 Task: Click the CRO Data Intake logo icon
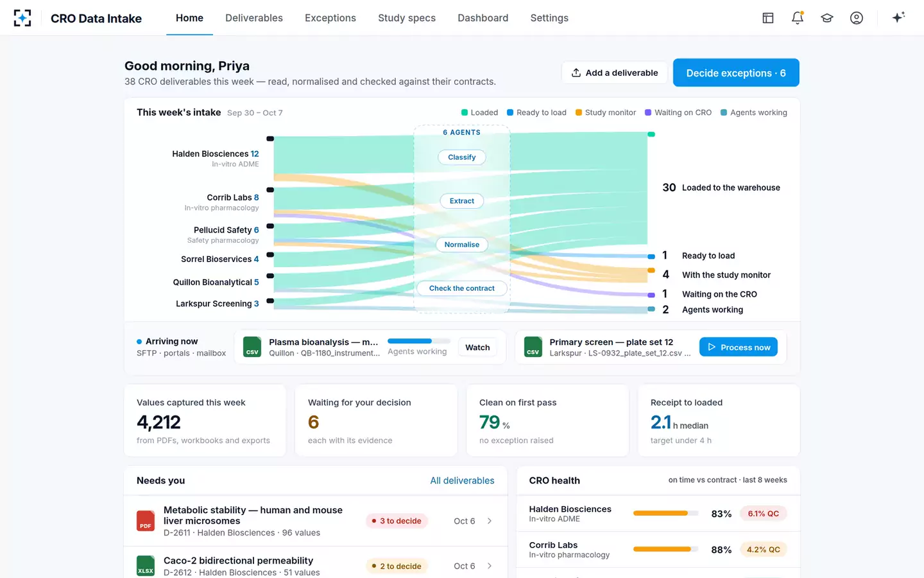22,18
